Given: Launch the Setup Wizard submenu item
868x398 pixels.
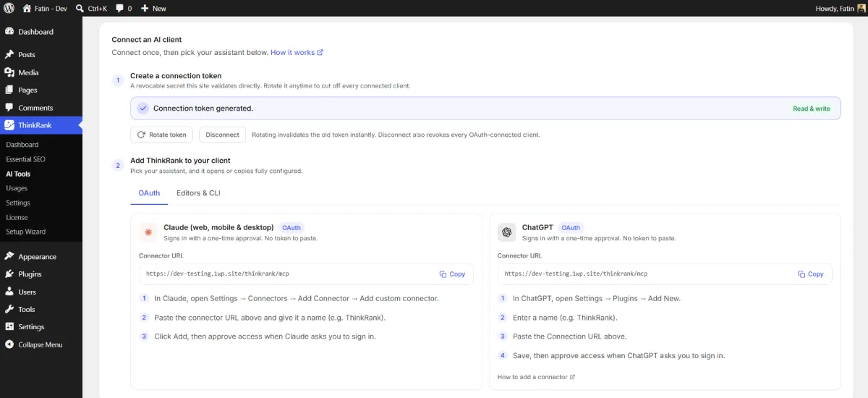Looking at the screenshot, I should (x=25, y=232).
